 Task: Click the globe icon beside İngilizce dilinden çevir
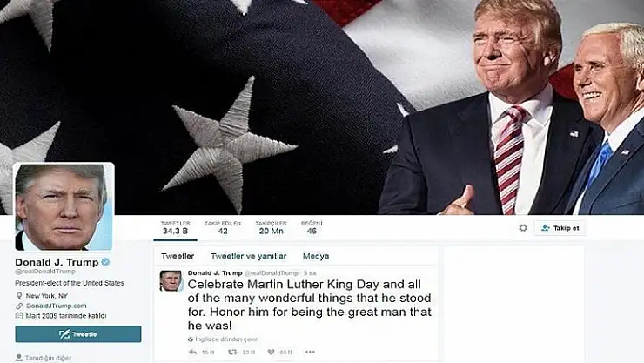(191, 339)
